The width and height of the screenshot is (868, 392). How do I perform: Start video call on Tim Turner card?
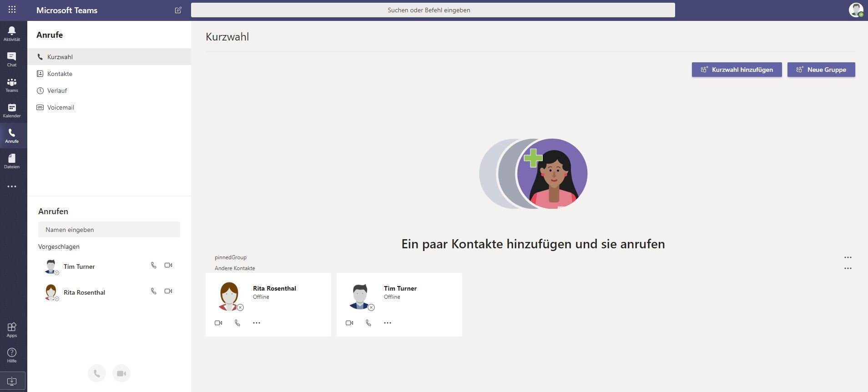[x=349, y=323]
